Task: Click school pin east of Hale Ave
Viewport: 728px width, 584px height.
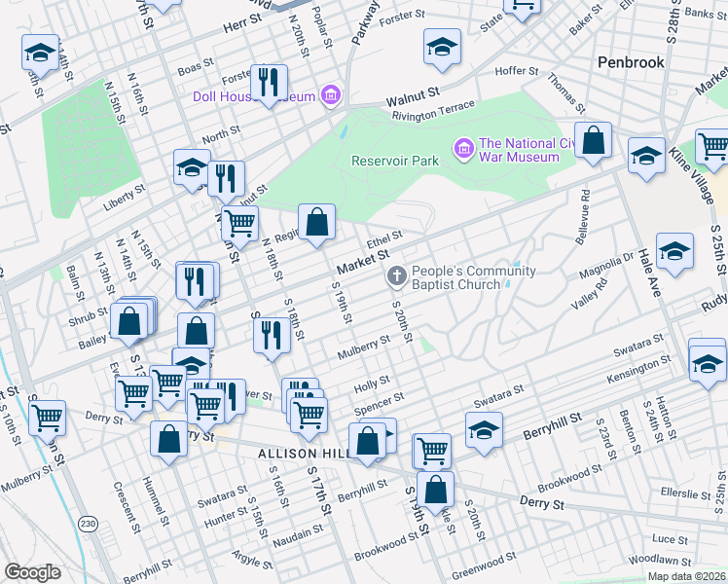Action: [675, 255]
